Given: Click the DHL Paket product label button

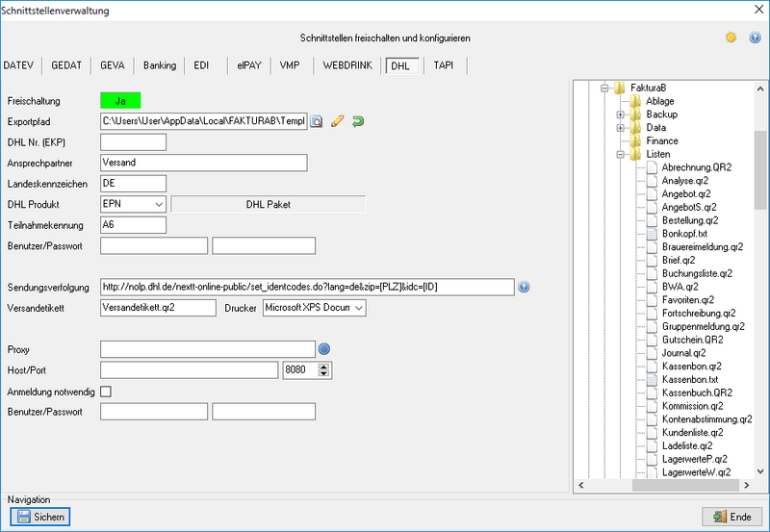Looking at the screenshot, I should [269, 204].
